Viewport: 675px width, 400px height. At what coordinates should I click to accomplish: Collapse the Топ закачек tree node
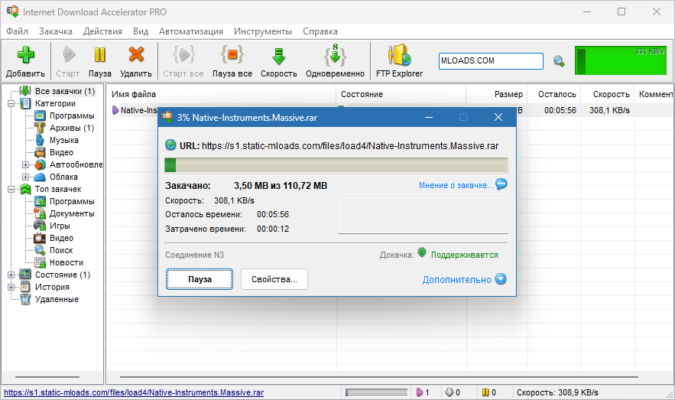(11, 189)
